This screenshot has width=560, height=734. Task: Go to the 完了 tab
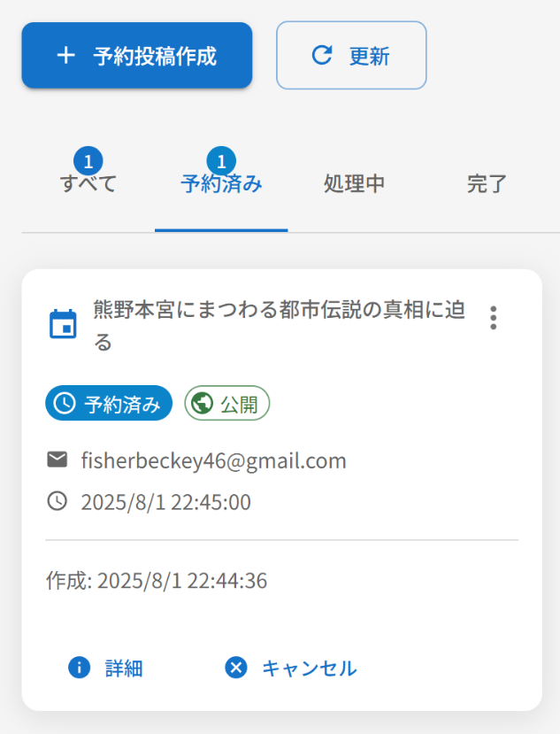tap(487, 184)
